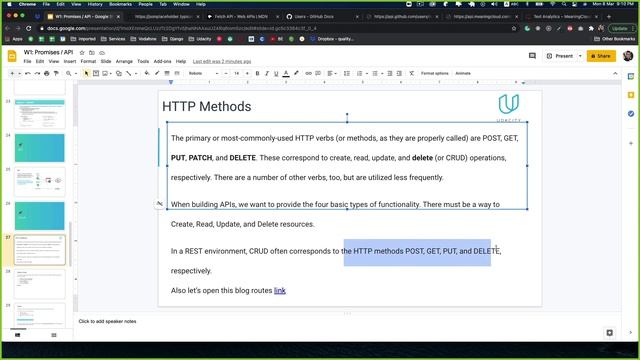Insert an image using the toolbar icon

105,73
